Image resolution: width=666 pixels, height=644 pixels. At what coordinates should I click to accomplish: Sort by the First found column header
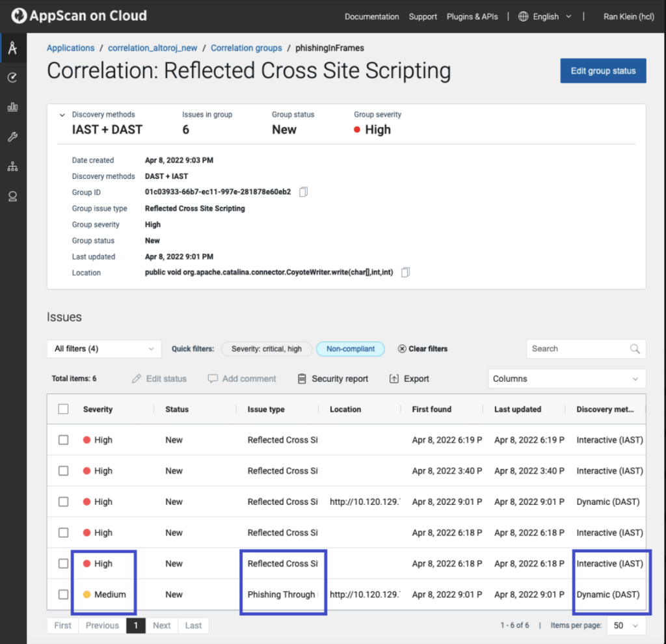tap(431, 409)
